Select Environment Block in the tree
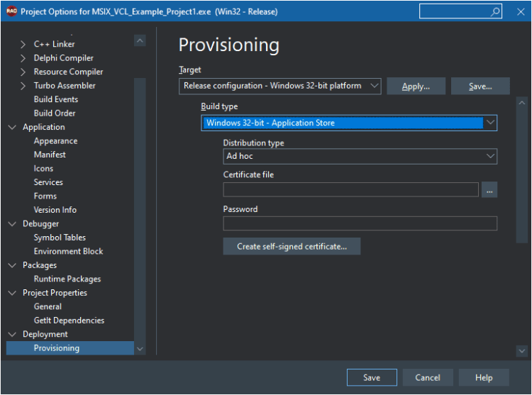The height and width of the screenshot is (395, 532). tap(68, 252)
